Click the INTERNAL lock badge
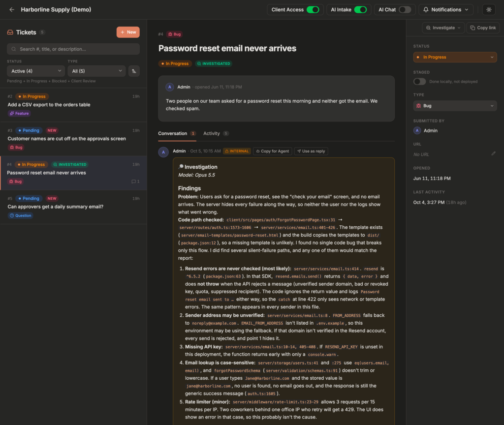 tap(237, 151)
